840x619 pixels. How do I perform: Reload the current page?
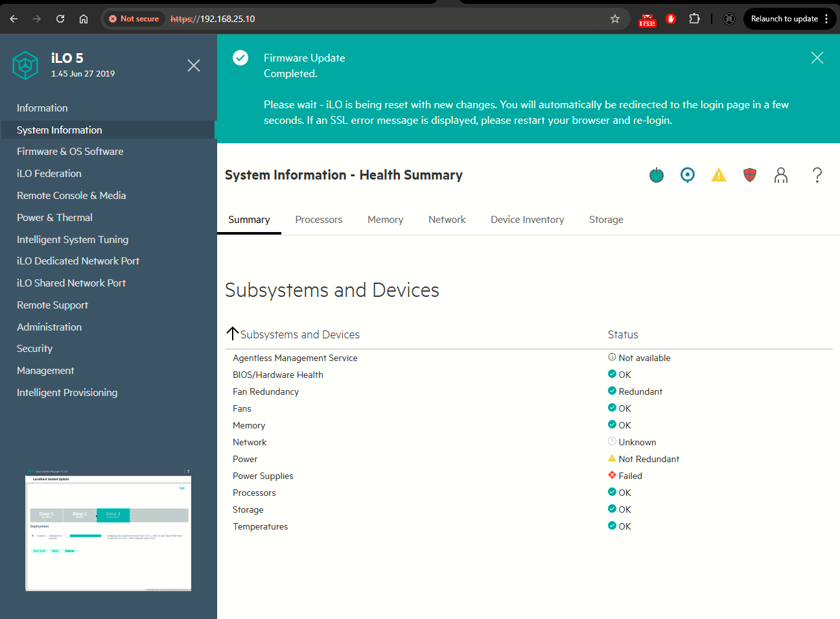(x=60, y=19)
